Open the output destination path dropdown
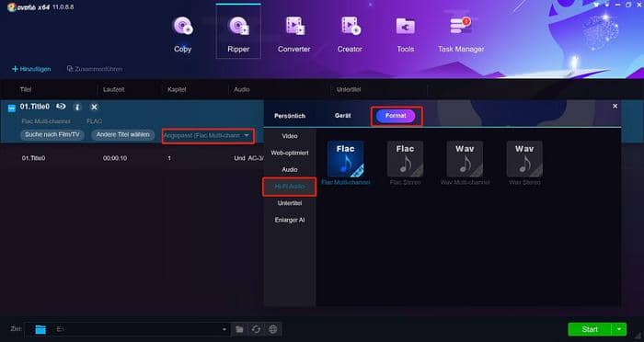This screenshot has height=342, width=644. (224, 329)
